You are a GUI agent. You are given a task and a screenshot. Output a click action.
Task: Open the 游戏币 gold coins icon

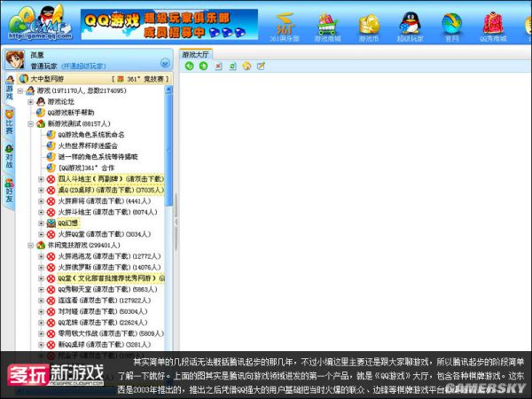click(369, 27)
